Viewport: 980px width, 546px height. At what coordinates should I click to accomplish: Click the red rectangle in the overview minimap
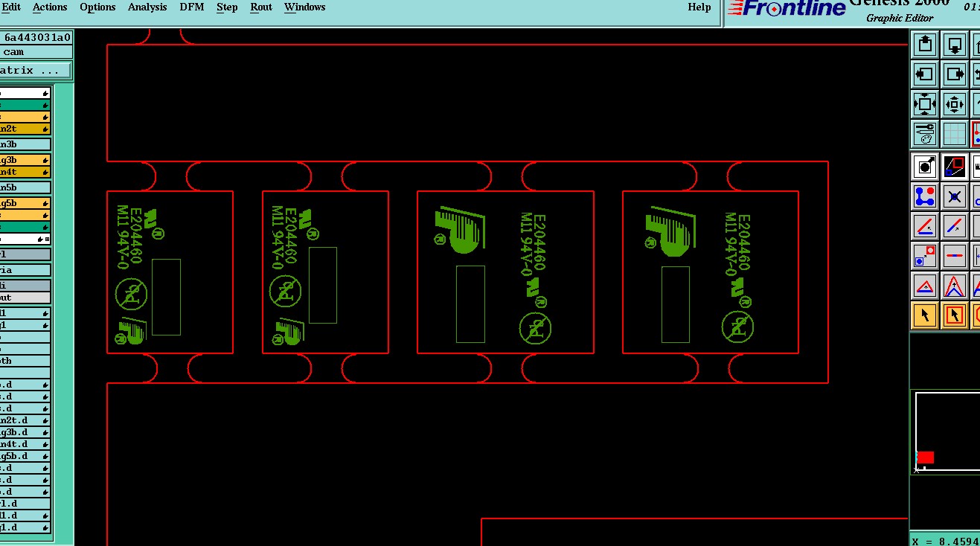coord(925,457)
